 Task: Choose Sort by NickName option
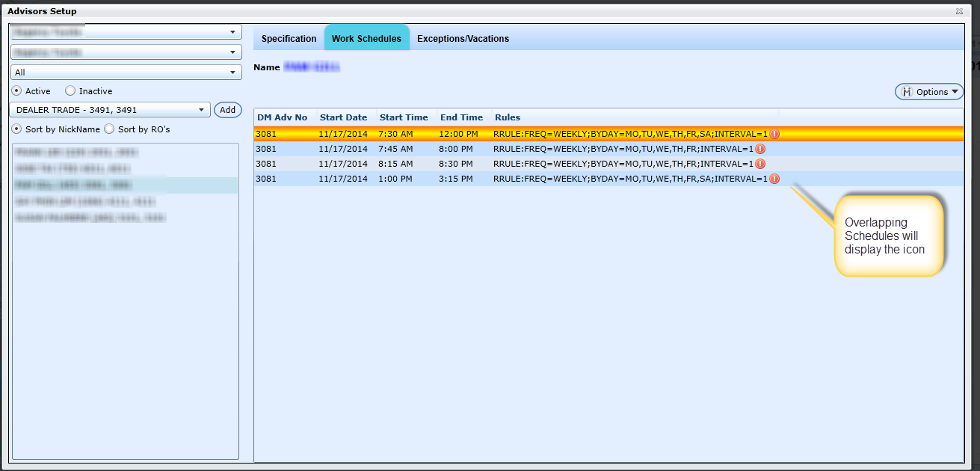pyautogui.click(x=16, y=129)
